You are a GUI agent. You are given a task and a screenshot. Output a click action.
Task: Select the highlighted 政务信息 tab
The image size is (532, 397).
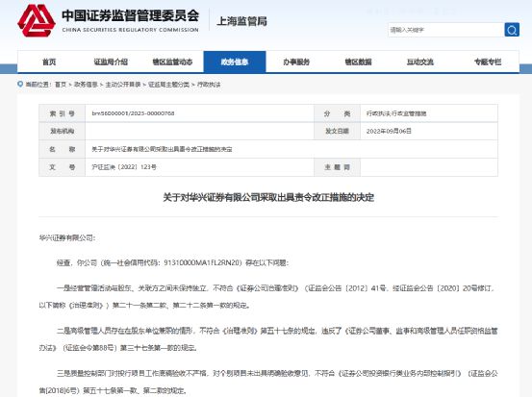(x=235, y=62)
